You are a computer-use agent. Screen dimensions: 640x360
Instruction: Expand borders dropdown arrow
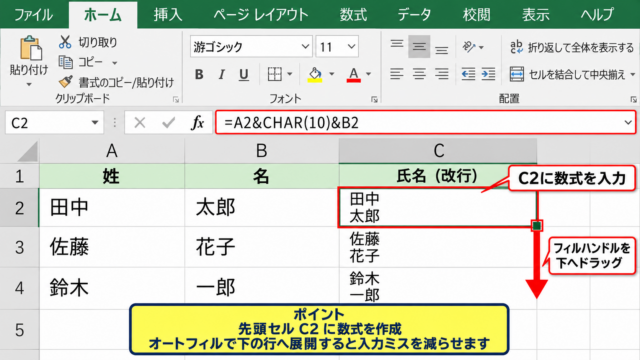289,74
